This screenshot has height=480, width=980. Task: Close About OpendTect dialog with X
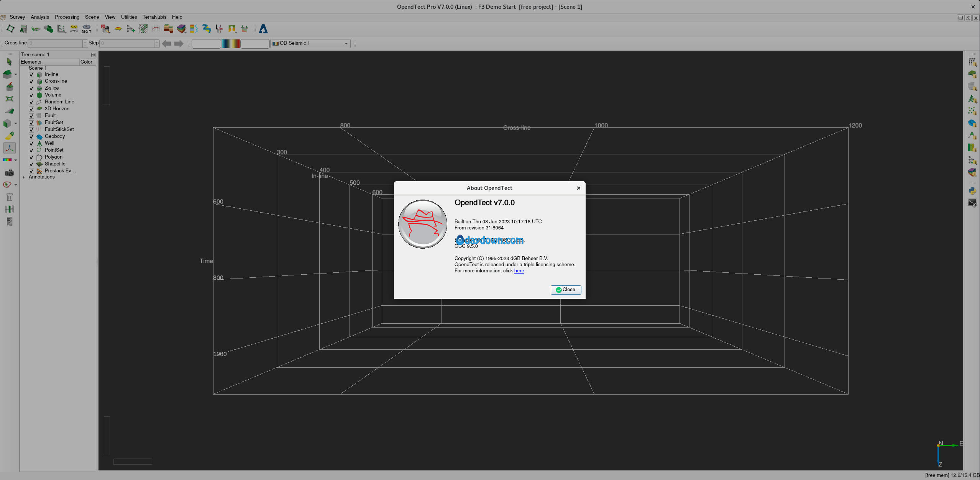click(x=579, y=188)
